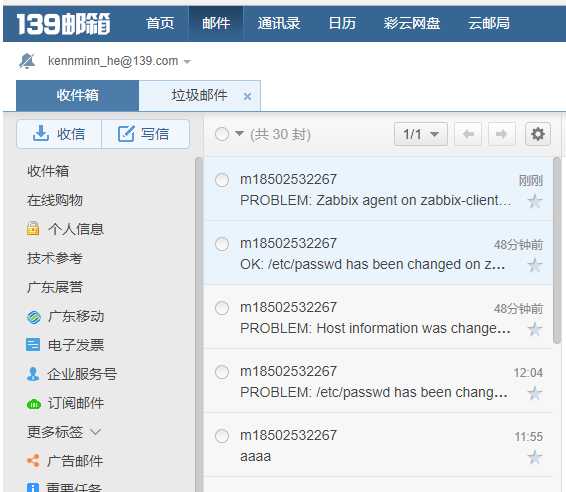The height and width of the screenshot is (492, 566).
Task: Click the 重要任务 blue icon
Action: click(33, 487)
